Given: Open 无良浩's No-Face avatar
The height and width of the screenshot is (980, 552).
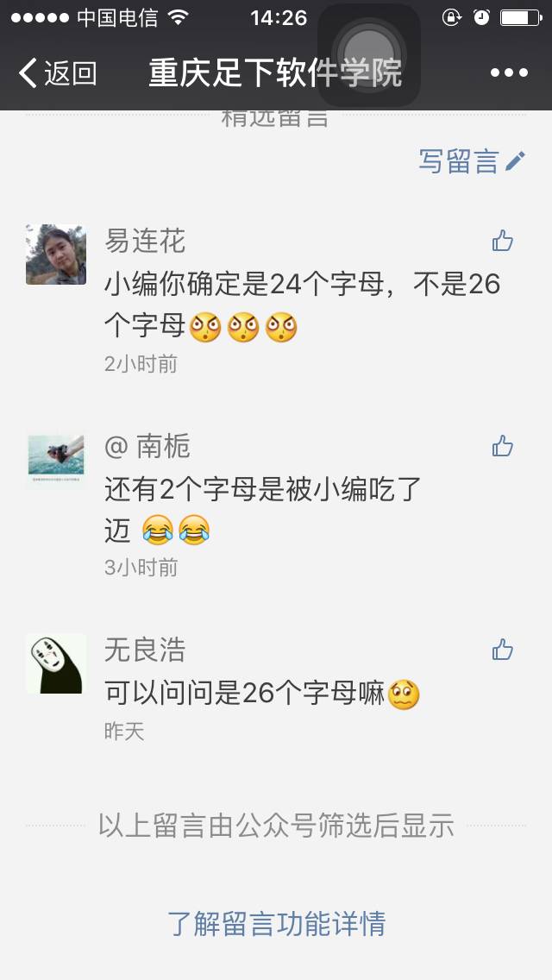Looking at the screenshot, I should tap(56, 663).
